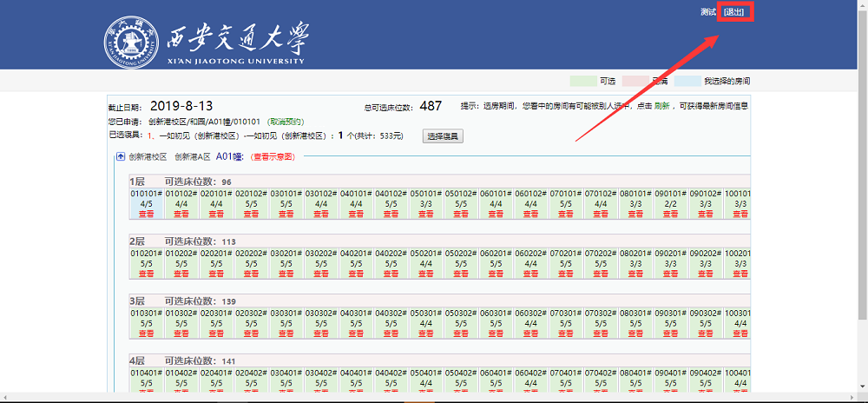868x403 pixels.
Task: Select room label 030402#
Action: click(x=321, y=374)
